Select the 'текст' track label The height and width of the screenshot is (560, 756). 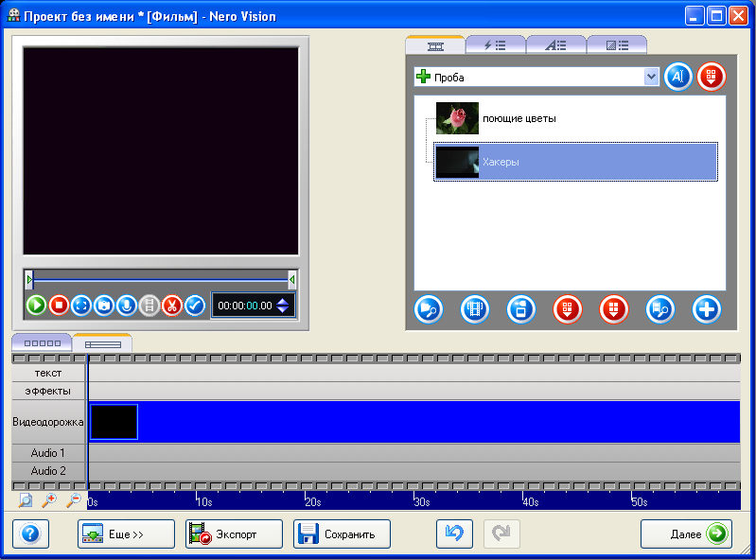click(x=48, y=373)
